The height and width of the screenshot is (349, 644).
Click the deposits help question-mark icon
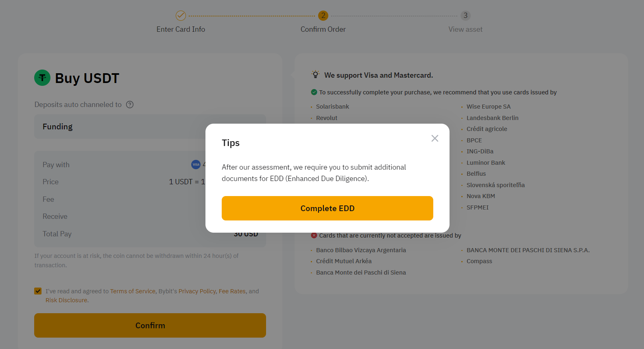click(130, 105)
